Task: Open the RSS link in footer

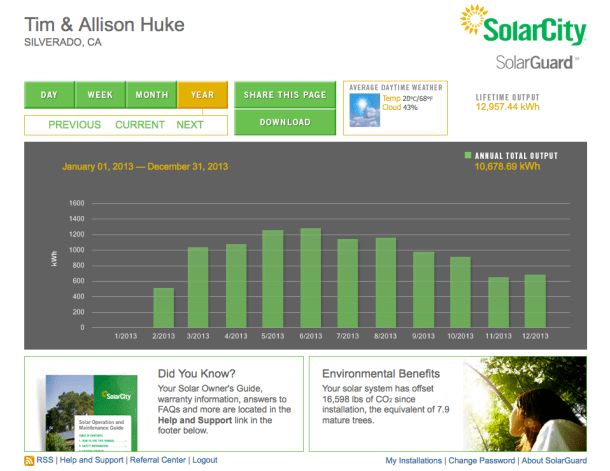Action: click(45, 460)
